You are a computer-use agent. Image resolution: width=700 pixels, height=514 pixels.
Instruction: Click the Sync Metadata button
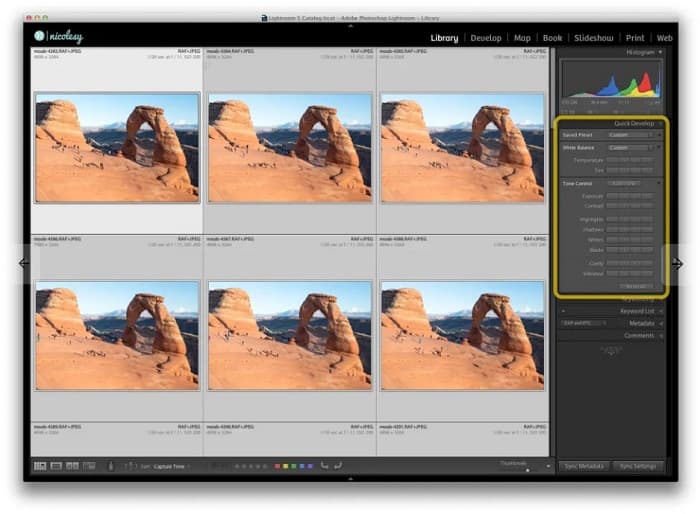(x=581, y=466)
